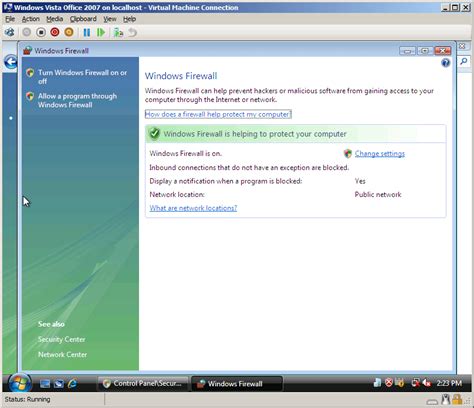Open 'What are network locations?' link
474x408 pixels.
pyautogui.click(x=193, y=208)
